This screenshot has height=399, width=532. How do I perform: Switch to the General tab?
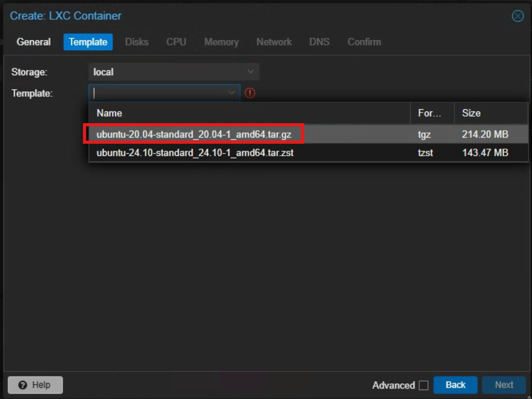pos(34,42)
